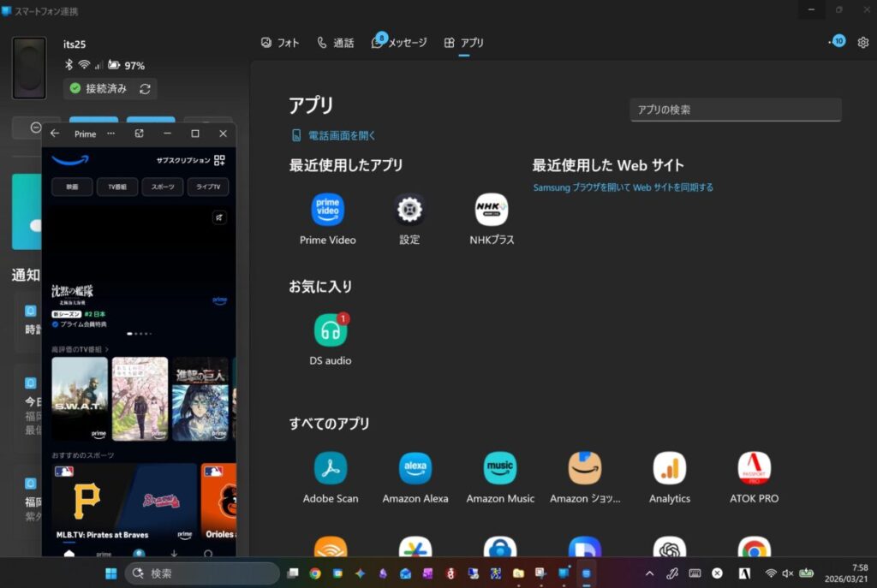
Task: Launch ATOK PRO app
Action: (x=755, y=468)
